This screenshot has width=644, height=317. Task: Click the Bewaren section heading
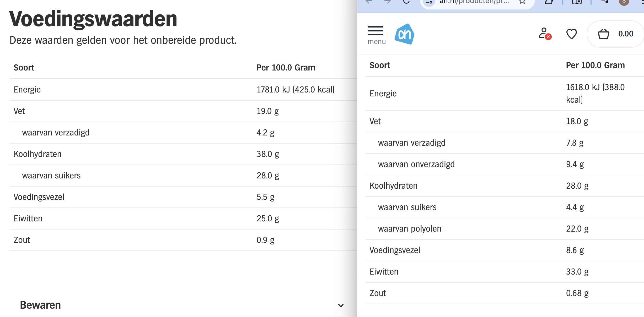click(x=40, y=305)
